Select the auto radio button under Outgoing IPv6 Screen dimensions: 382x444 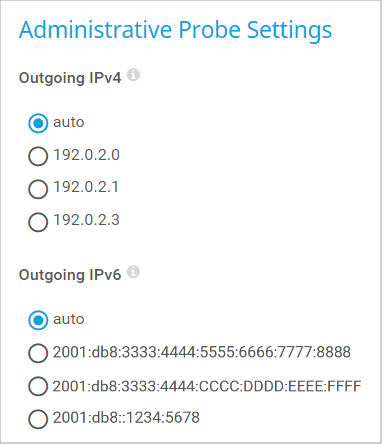[x=38, y=320]
